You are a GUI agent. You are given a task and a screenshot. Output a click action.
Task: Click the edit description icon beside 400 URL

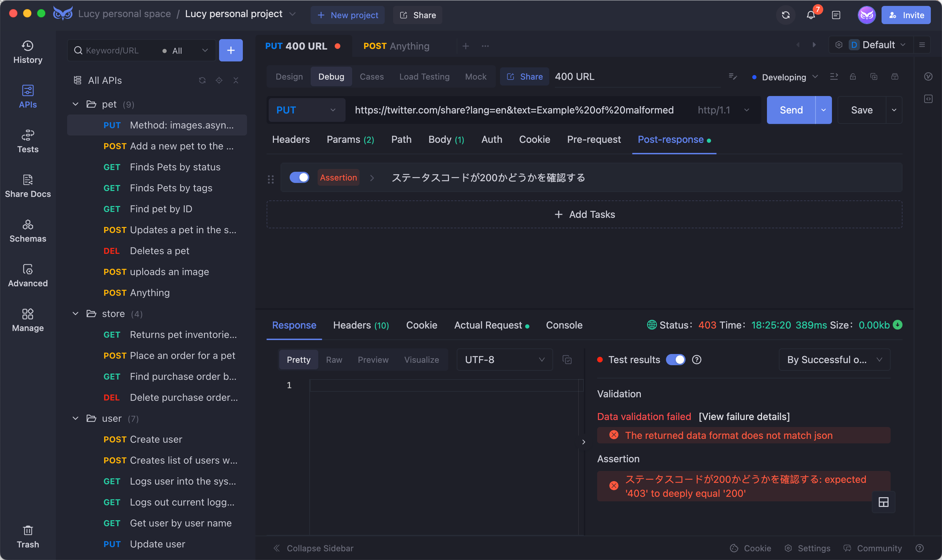pyautogui.click(x=732, y=76)
